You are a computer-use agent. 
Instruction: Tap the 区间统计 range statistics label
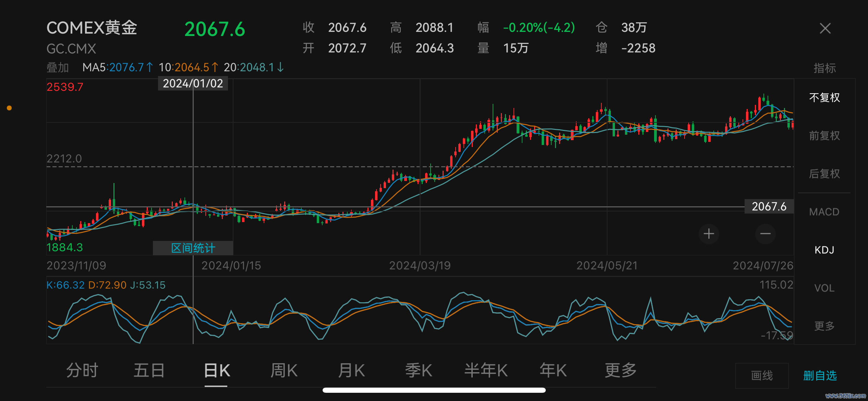[x=193, y=248]
